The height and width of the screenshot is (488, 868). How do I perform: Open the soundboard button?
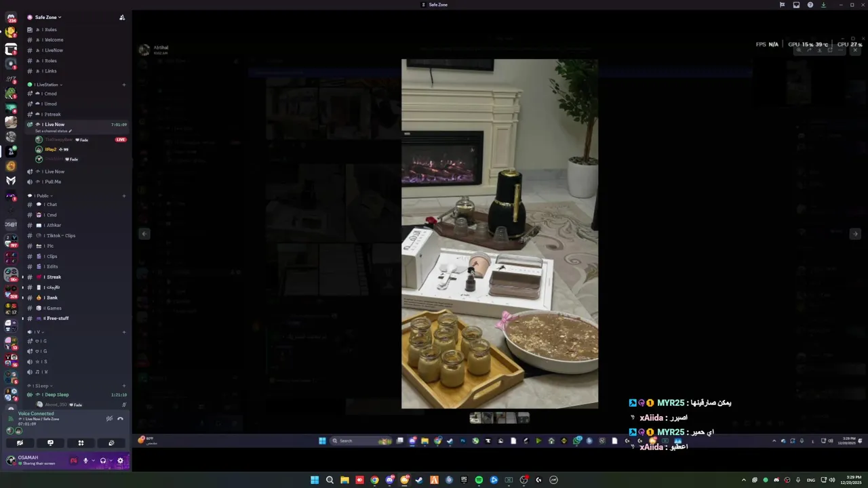111,443
